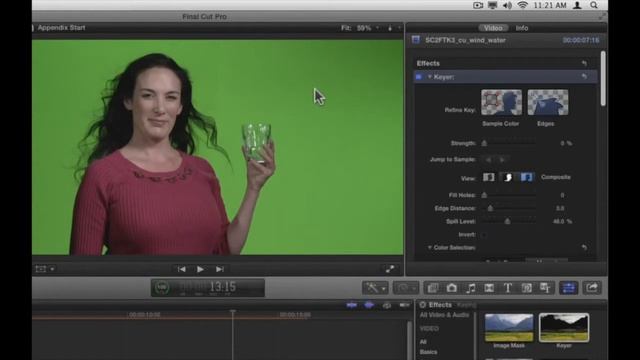The width and height of the screenshot is (640, 360).
Task: Switch Keyer view to Original icon
Action: [x=489, y=177]
